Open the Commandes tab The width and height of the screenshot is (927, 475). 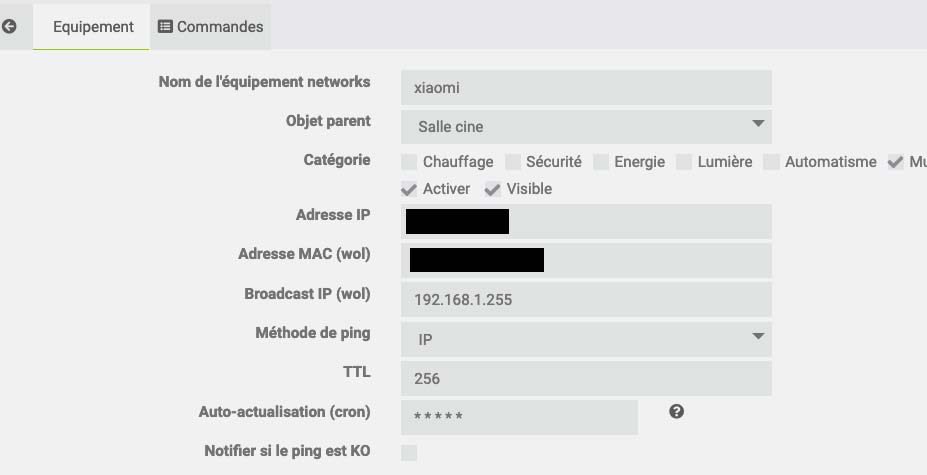point(211,27)
